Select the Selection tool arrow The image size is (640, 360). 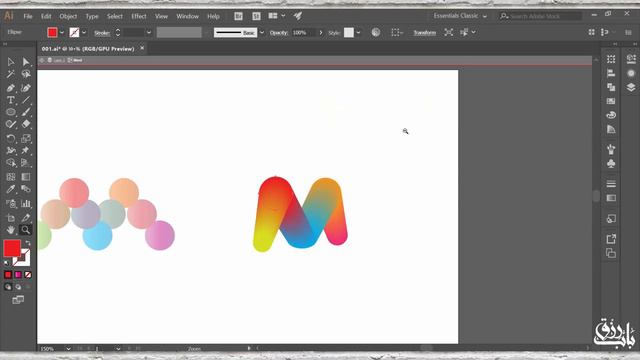point(11,62)
